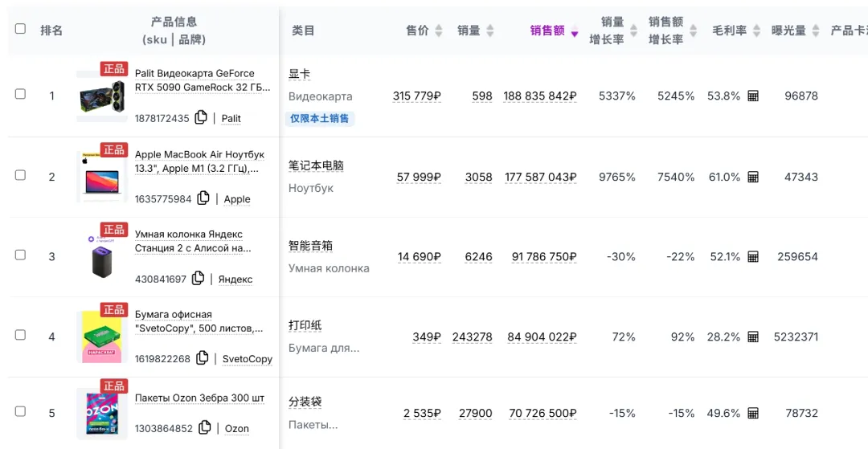Sort by the 毛利率 column arrows
Viewport: 868px width, 449px height.
coord(757,31)
